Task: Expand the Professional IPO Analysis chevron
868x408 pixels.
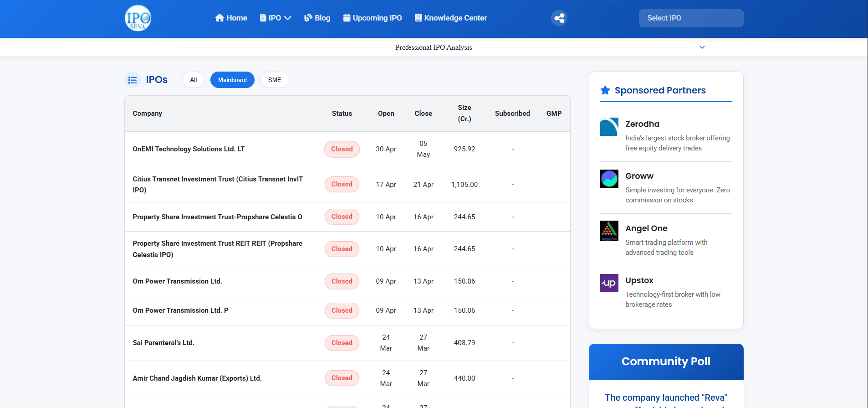Action: click(702, 47)
